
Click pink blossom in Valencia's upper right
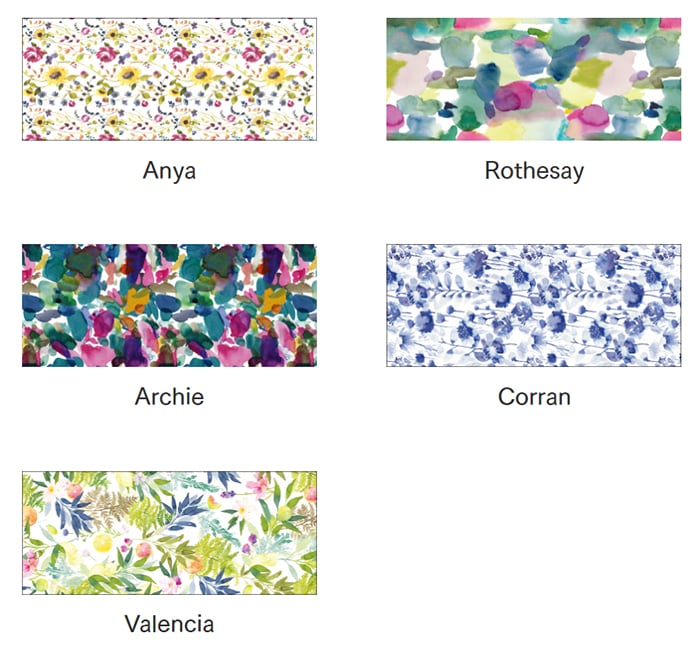[257, 485]
